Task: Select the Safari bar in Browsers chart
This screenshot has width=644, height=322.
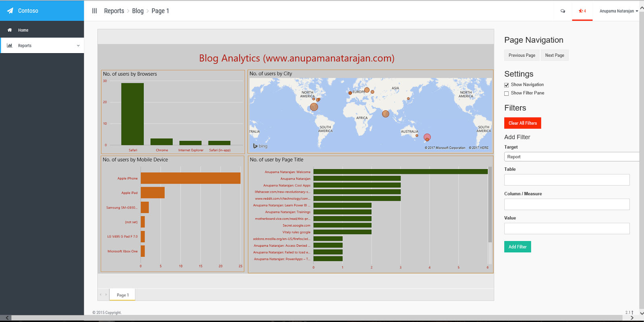Action: click(x=132, y=114)
